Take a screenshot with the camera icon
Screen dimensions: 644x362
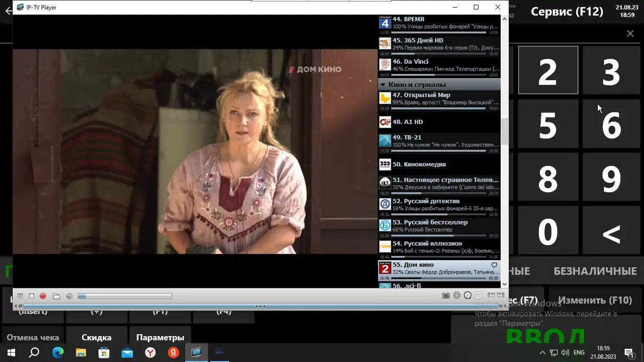point(446,296)
